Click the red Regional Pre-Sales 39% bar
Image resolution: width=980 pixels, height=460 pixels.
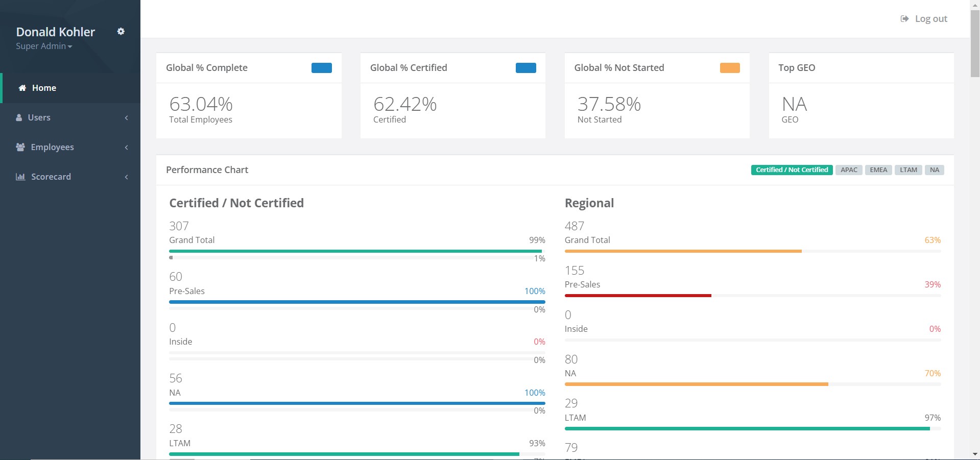tap(638, 296)
